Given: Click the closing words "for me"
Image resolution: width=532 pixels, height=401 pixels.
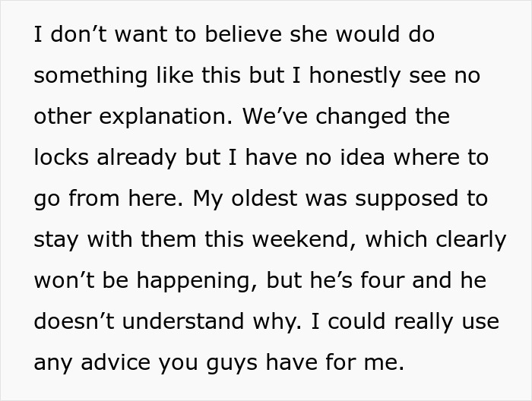Looking at the screenshot, I should click(x=369, y=363).
